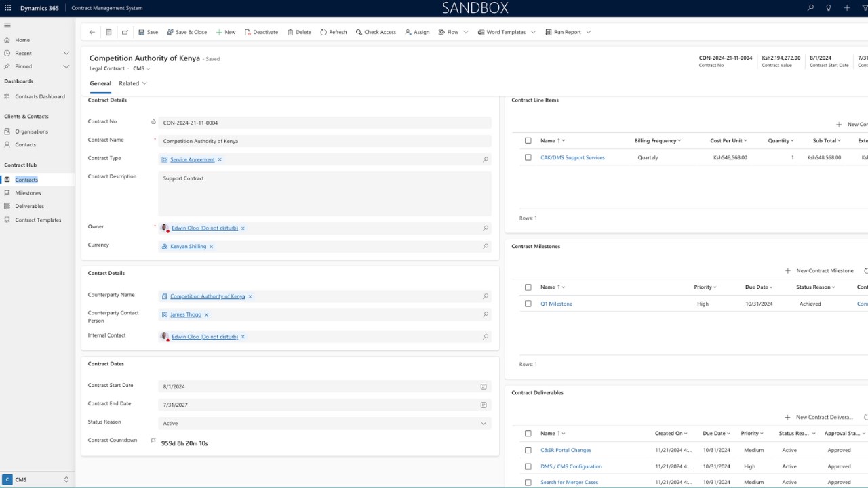
Task: Click the Flow command
Action: (448, 32)
